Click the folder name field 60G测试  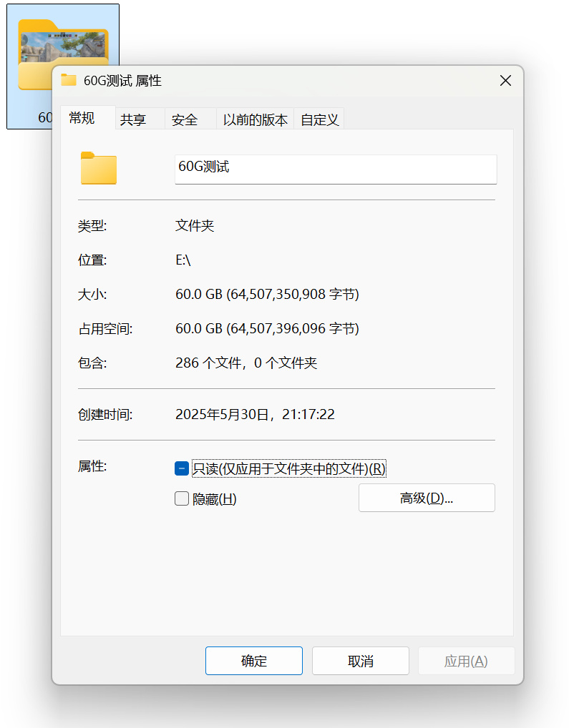(x=336, y=169)
